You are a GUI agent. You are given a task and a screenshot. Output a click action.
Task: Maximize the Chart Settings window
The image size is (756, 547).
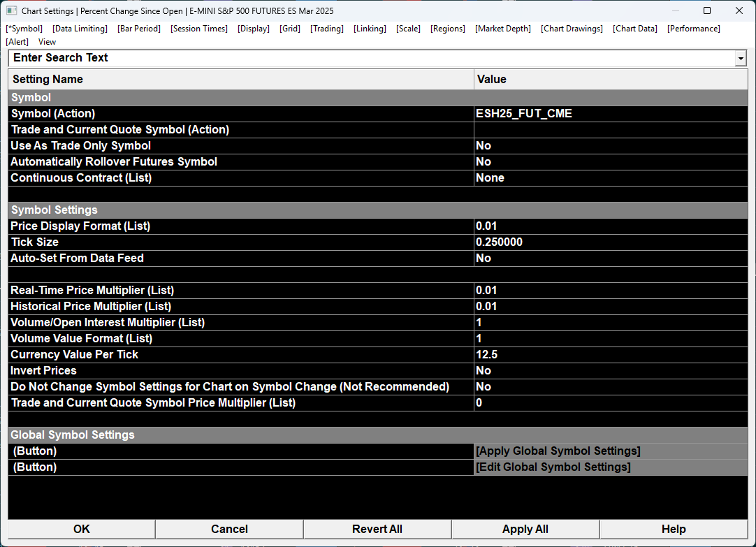click(x=707, y=10)
